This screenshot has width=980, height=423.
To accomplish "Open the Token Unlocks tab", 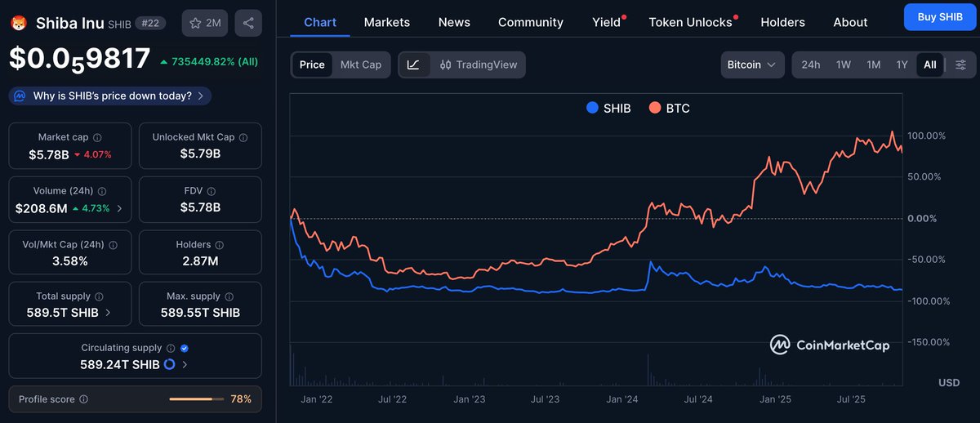I will [x=691, y=22].
